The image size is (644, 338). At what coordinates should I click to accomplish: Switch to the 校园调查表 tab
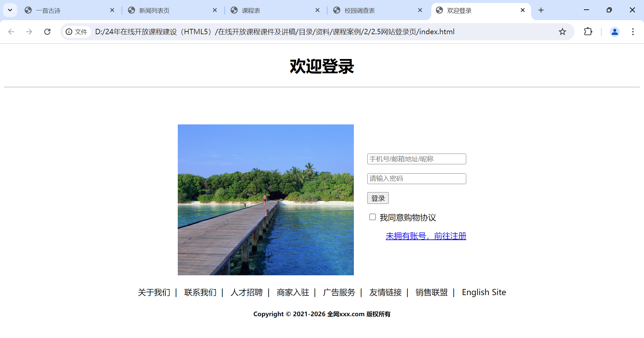tap(378, 10)
